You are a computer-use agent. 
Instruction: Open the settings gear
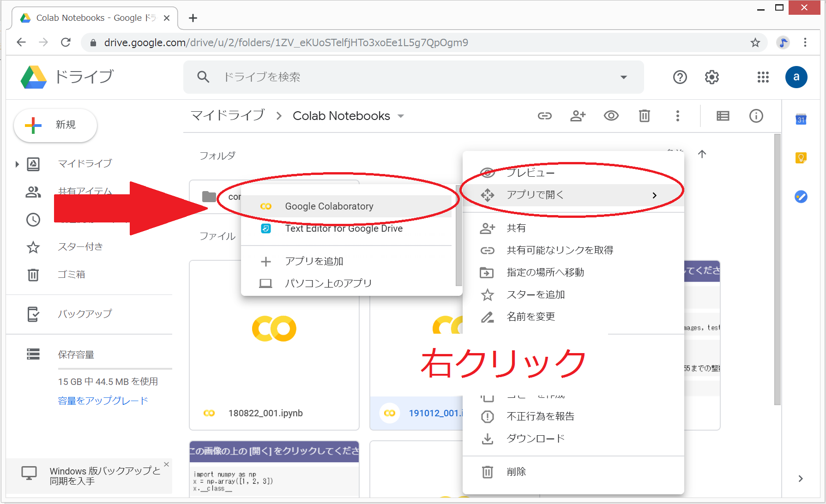coord(711,77)
